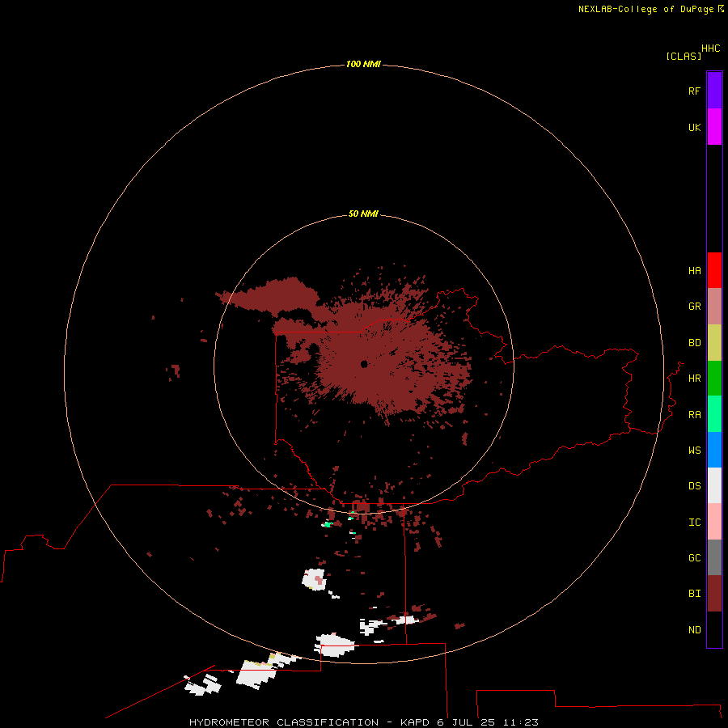
Task: Click the HA legend label
Action: click(x=694, y=271)
